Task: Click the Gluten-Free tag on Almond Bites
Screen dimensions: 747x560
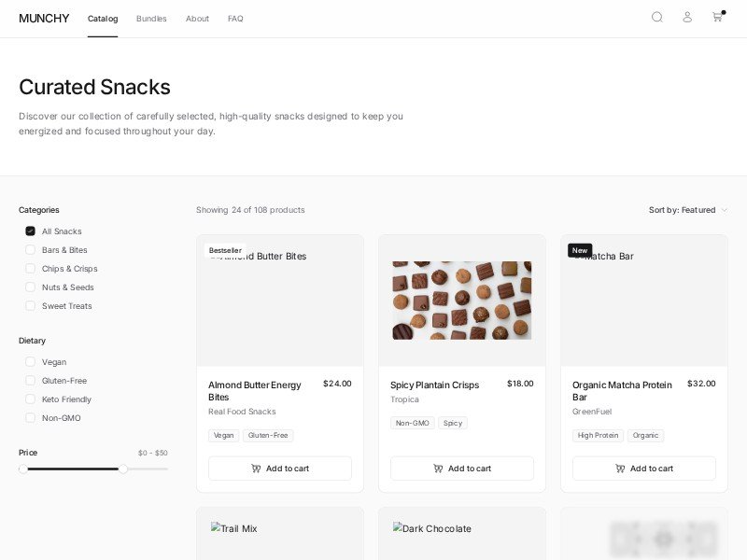Action: (x=268, y=436)
